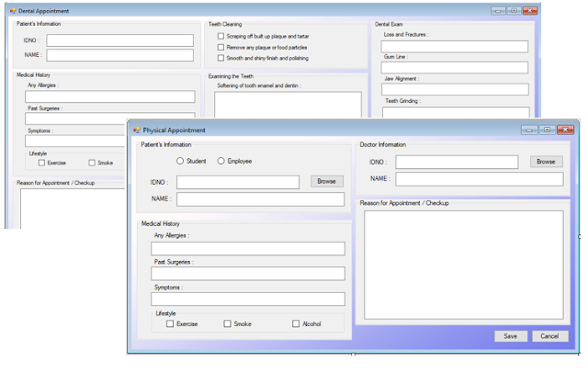
Task: Enable Exercise checkbox in Physical Appointment
Action: click(170, 323)
